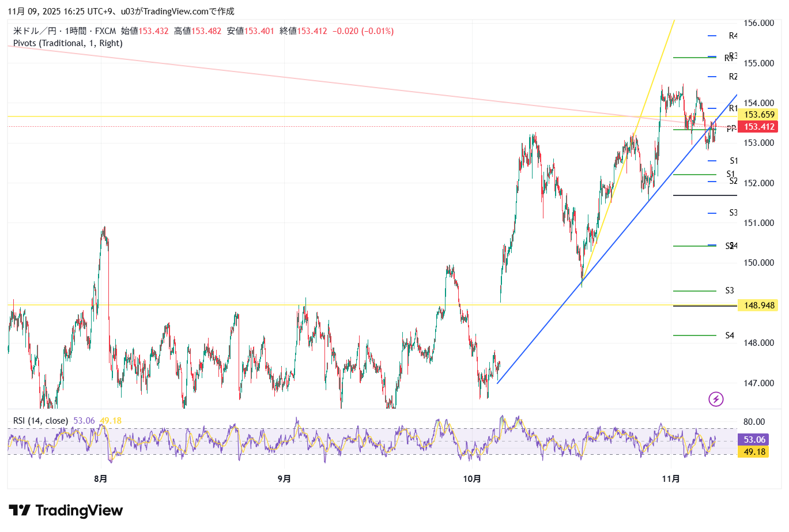This screenshot has height=532, width=789.
Task: Click the 10月 label on time axis
Action: point(471,478)
